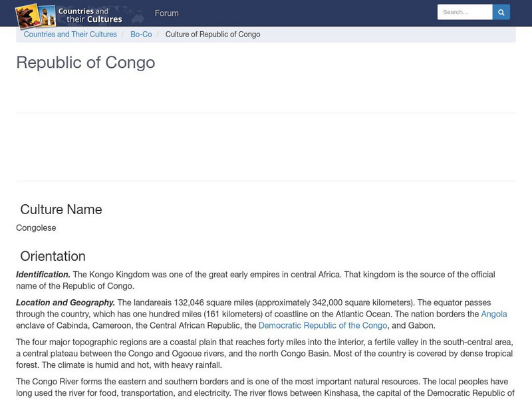Click the 'Countries and their Cultures' logo text

pos(90,15)
